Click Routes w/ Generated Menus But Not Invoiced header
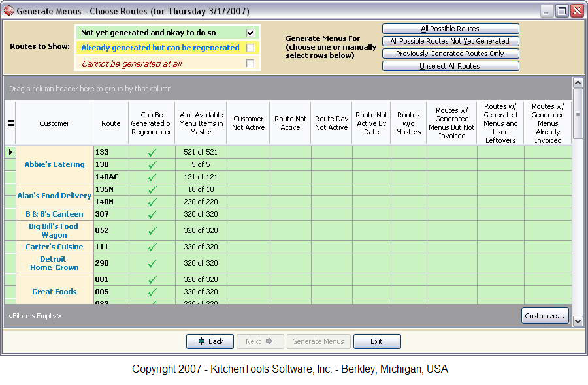 point(451,123)
